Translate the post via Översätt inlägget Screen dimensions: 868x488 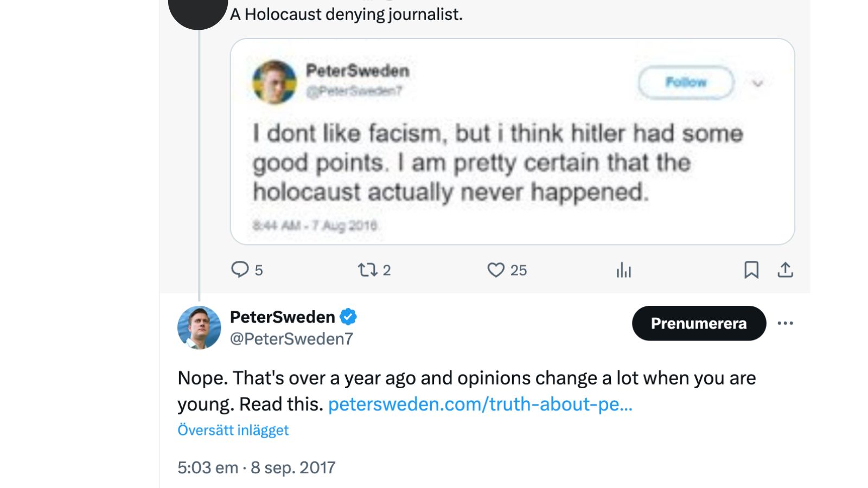pos(233,429)
